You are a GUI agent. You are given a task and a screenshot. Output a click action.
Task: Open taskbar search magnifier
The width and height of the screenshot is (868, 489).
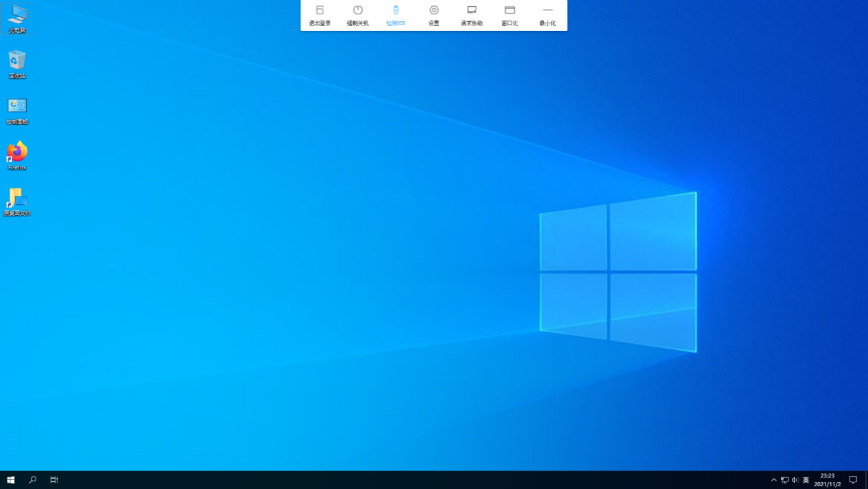32,480
